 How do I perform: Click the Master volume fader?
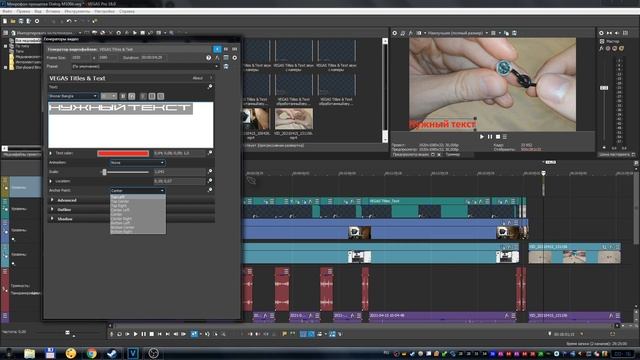(604, 88)
